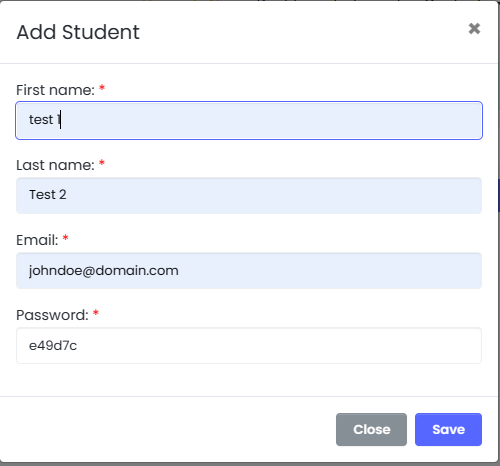
Task: Click the "Email:" label
Action: (37, 240)
